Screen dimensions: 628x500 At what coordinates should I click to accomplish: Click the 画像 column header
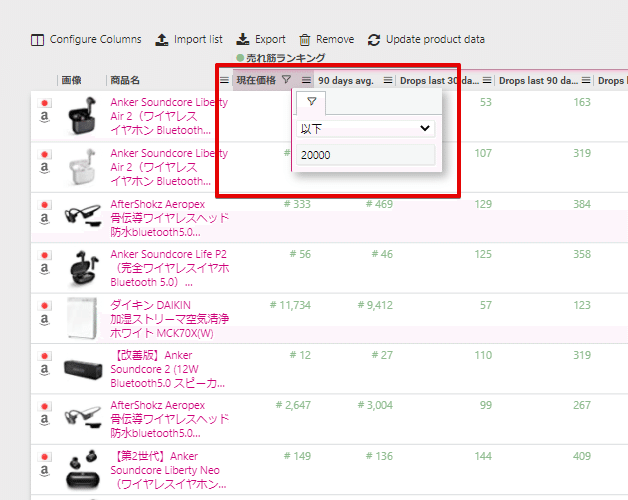coord(72,81)
